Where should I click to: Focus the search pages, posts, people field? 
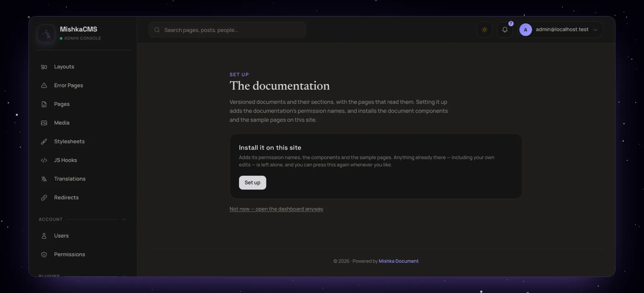(227, 30)
